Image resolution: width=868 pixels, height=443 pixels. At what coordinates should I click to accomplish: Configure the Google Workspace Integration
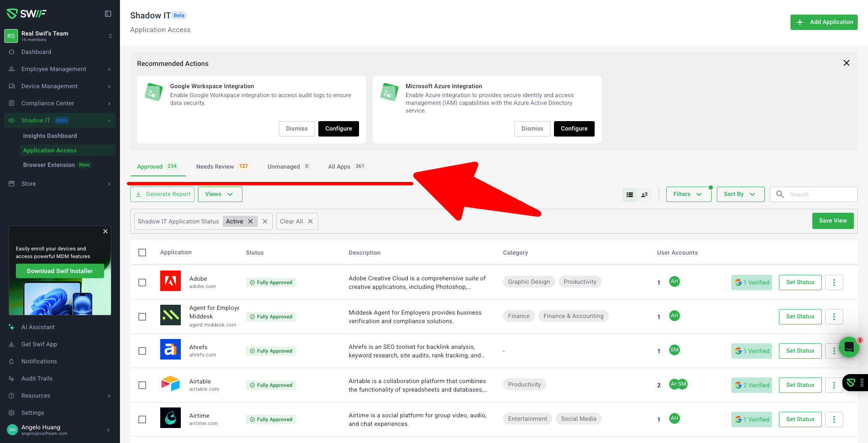338,129
